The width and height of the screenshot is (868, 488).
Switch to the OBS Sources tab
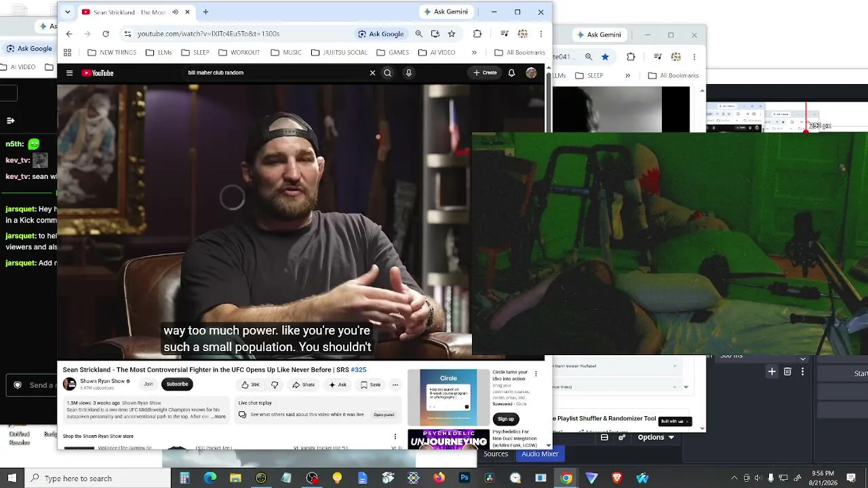[x=496, y=454]
